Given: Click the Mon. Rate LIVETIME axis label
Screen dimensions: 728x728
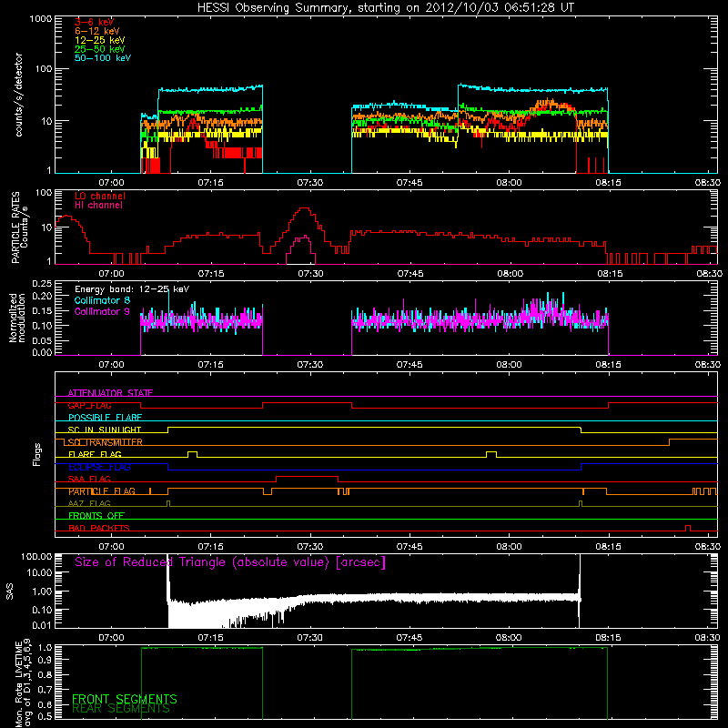Looking at the screenshot, I should pyautogui.click(x=24, y=683).
